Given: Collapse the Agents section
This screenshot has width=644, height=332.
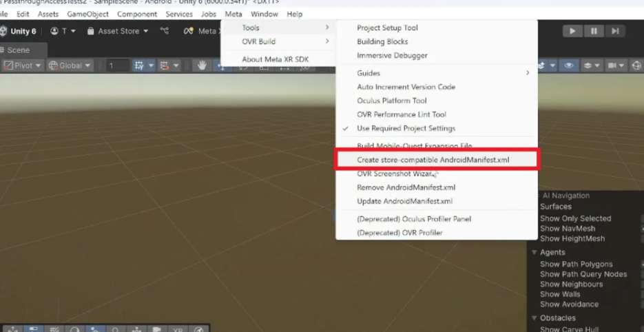Looking at the screenshot, I should pos(534,252).
